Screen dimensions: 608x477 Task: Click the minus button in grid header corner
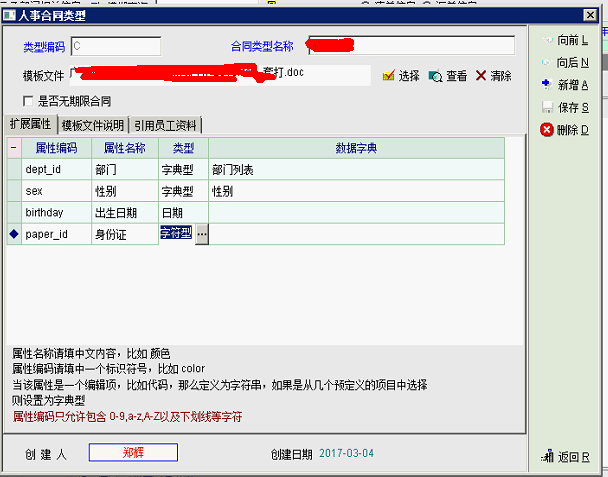(13, 147)
